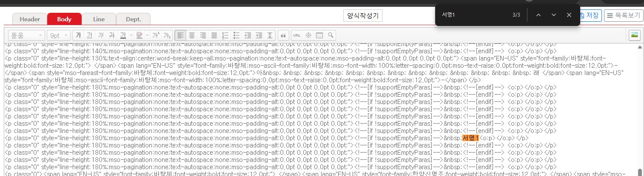Insert blockquote

point(284,35)
